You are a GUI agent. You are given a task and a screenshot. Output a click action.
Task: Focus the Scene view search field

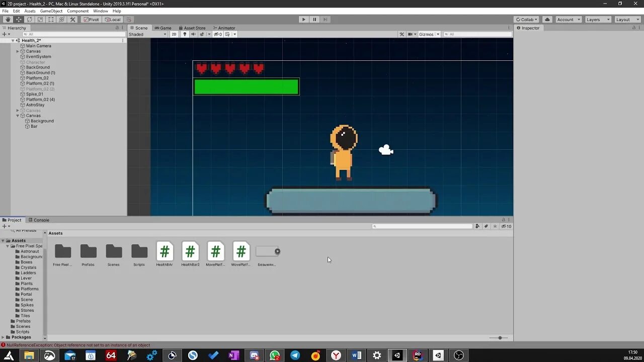pos(477,34)
